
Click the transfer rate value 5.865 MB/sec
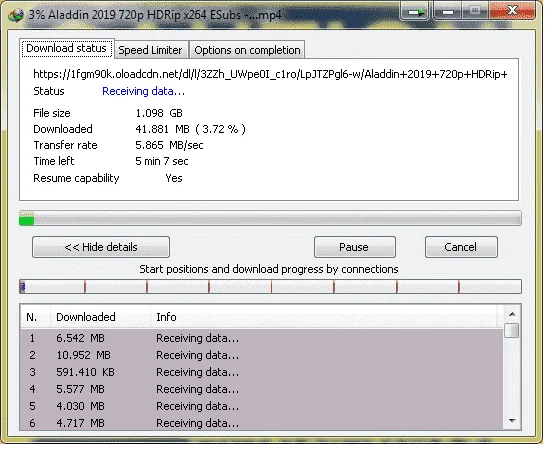[x=169, y=145]
